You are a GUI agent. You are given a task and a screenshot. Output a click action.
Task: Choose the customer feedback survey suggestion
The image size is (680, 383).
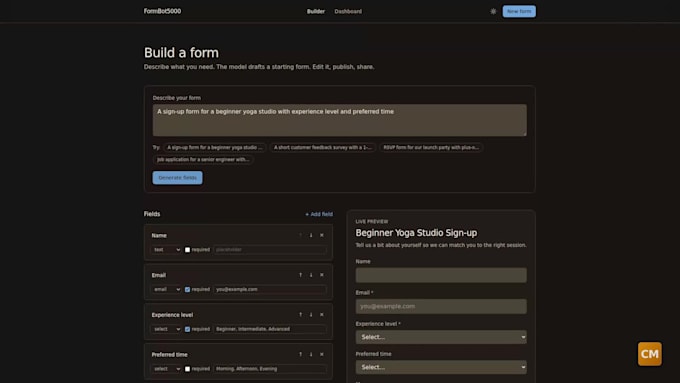[323, 147]
